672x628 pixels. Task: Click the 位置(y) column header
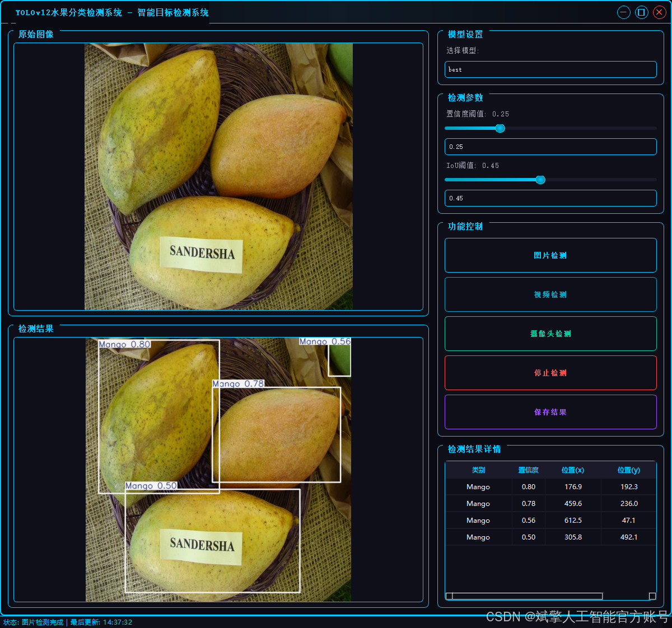coord(628,470)
